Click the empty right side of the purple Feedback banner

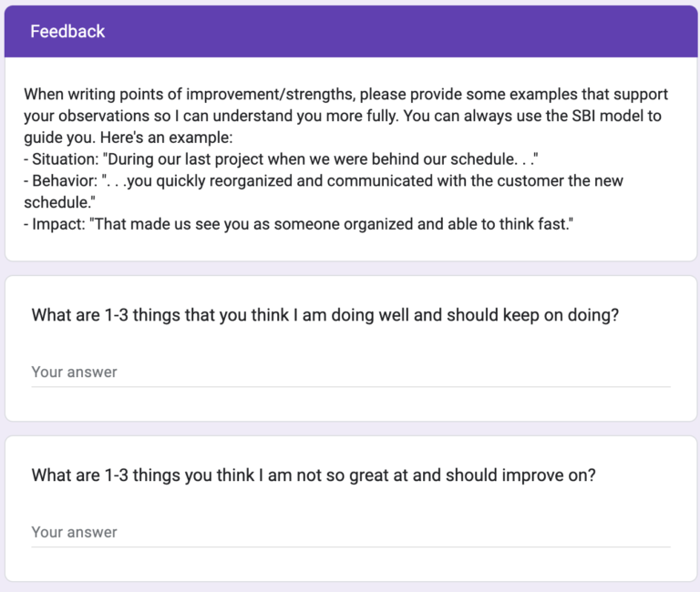[456, 31]
